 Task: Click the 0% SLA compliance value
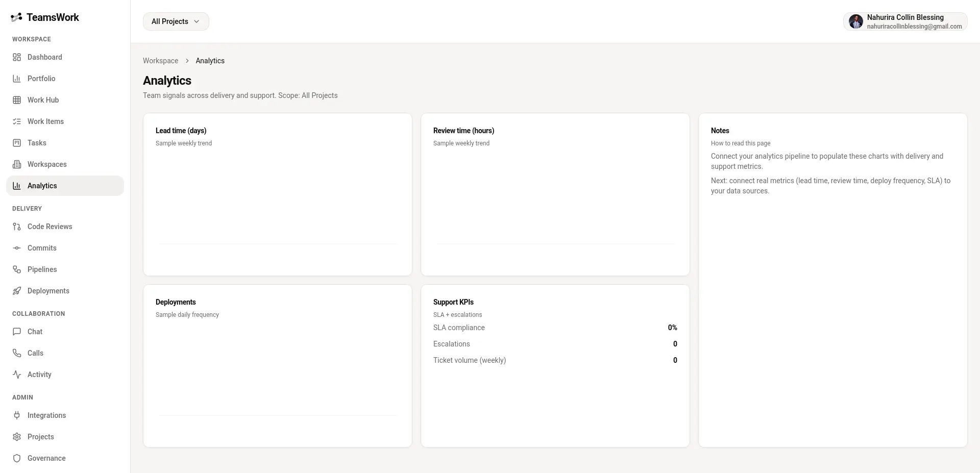(x=672, y=328)
